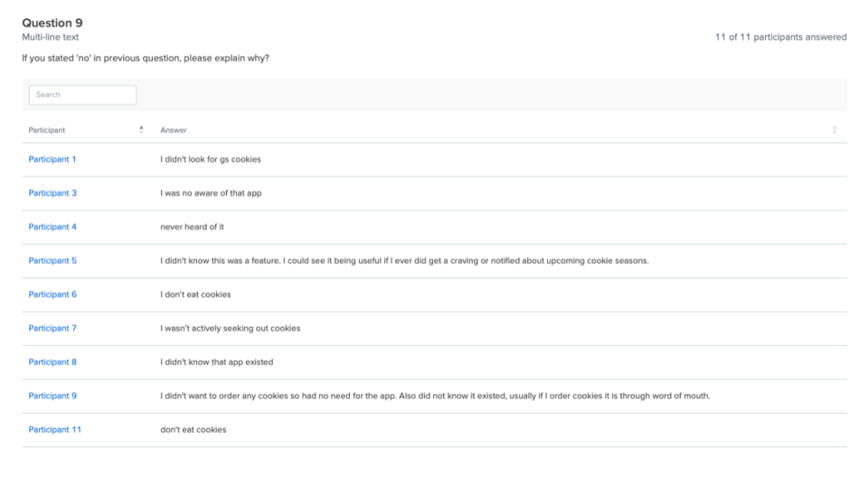Viewport: 868px width, 488px height.
Task: Open Participant 11 link
Action: coord(55,429)
